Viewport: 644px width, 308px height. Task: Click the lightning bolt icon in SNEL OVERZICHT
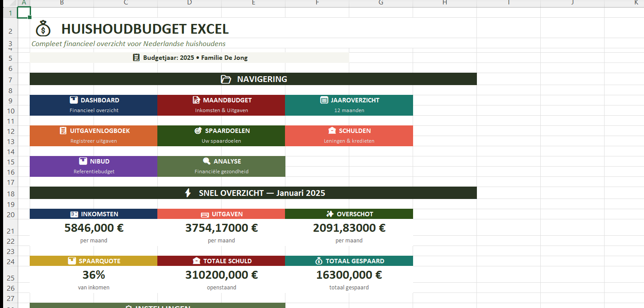pyautogui.click(x=188, y=193)
